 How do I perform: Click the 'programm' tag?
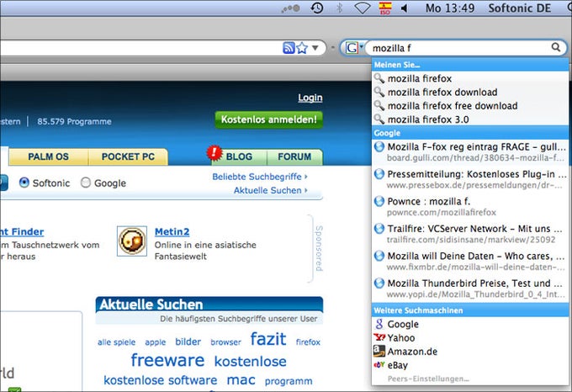click(x=289, y=381)
